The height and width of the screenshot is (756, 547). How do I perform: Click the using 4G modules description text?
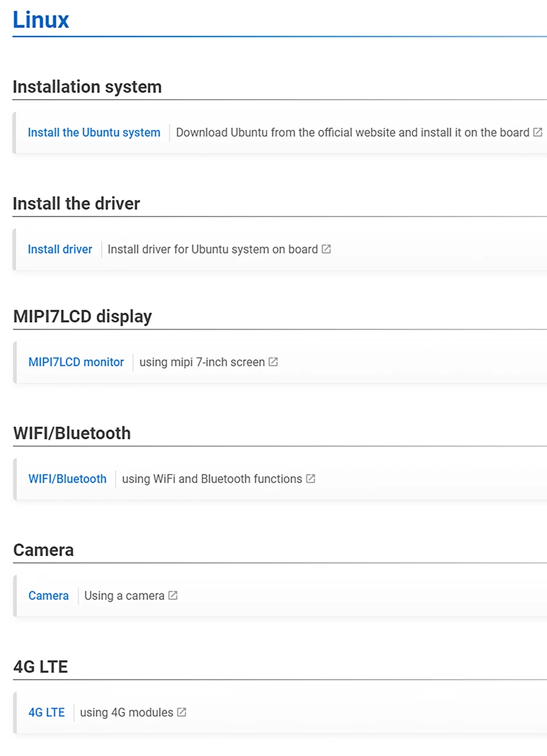[x=126, y=713]
